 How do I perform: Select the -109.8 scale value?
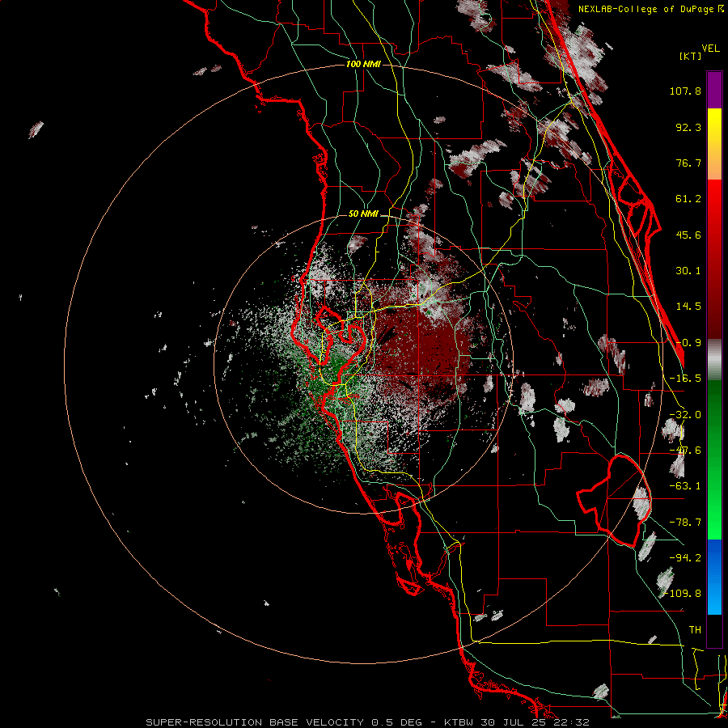tap(683, 594)
